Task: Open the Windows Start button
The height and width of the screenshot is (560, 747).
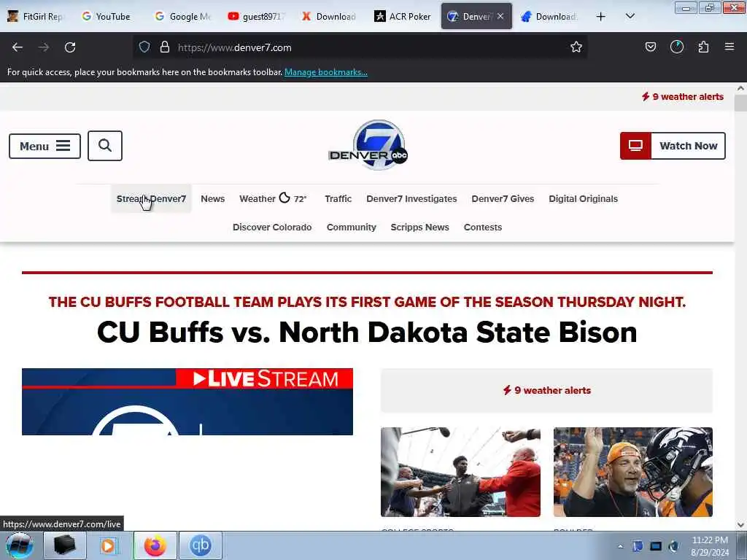Action: coord(18,545)
